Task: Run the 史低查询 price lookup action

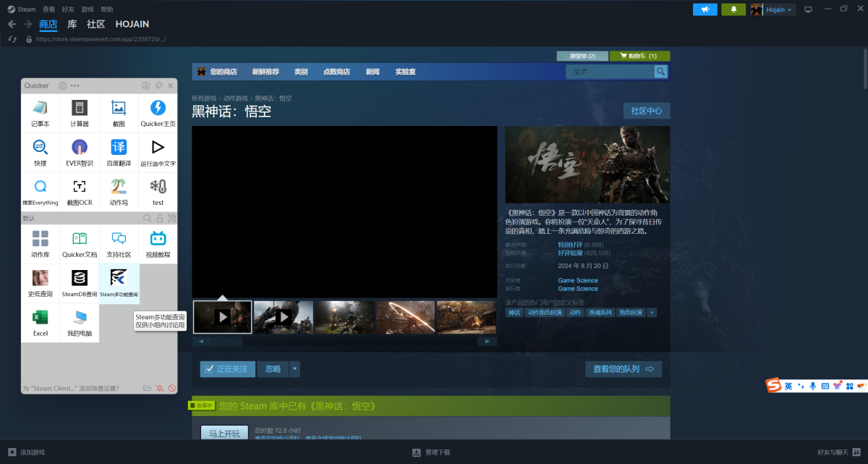Action: point(41,283)
